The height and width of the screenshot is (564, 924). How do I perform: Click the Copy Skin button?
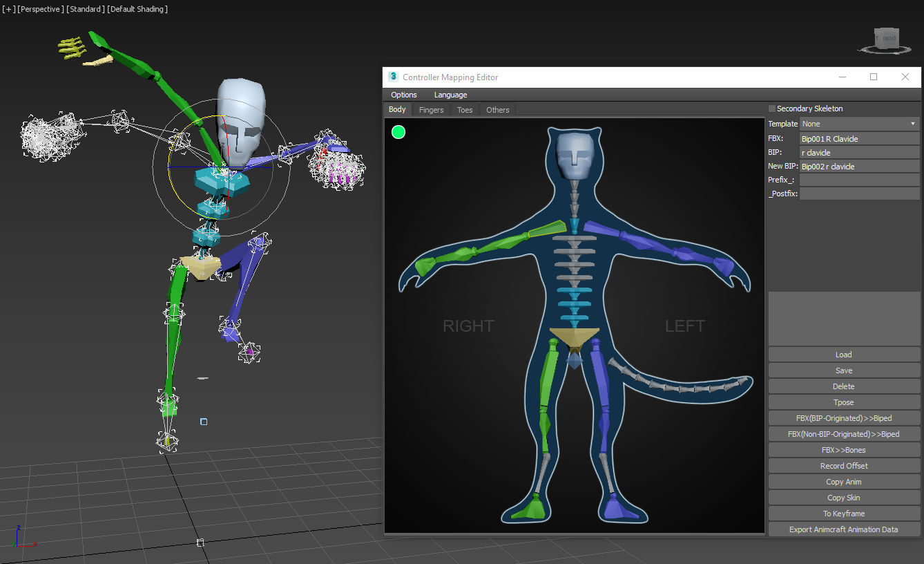click(x=844, y=498)
